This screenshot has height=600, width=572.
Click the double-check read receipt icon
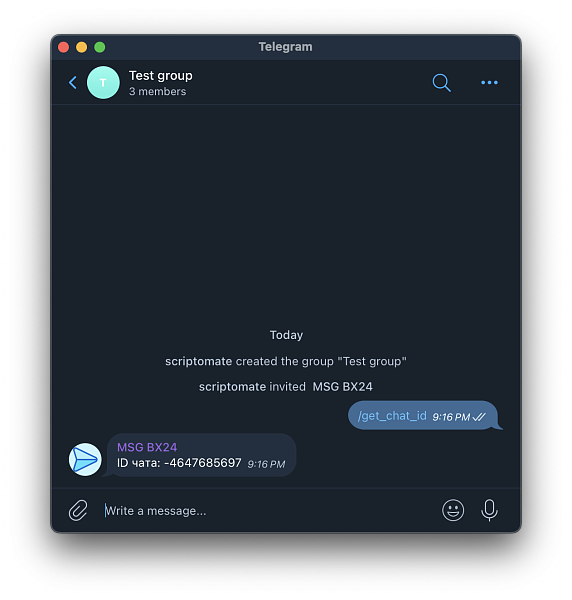pyautogui.click(x=479, y=417)
